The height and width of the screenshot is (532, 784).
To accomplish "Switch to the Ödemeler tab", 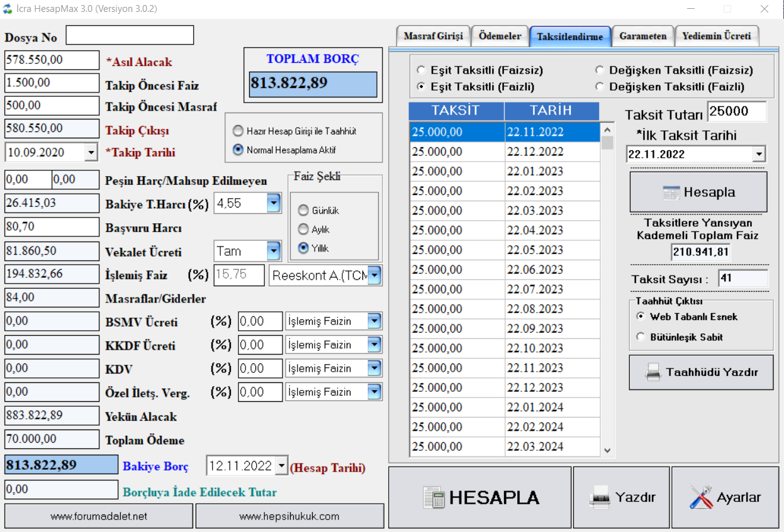I will pyautogui.click(x=500, y=36).
